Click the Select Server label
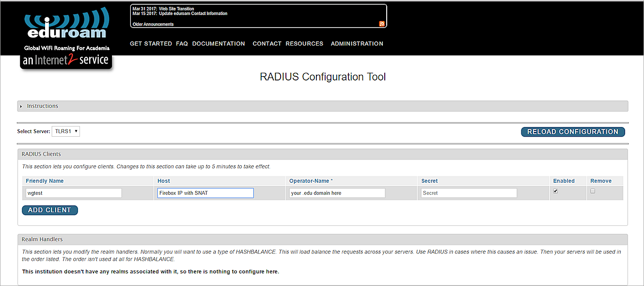The image size is (644, 286). coord(33,131)
